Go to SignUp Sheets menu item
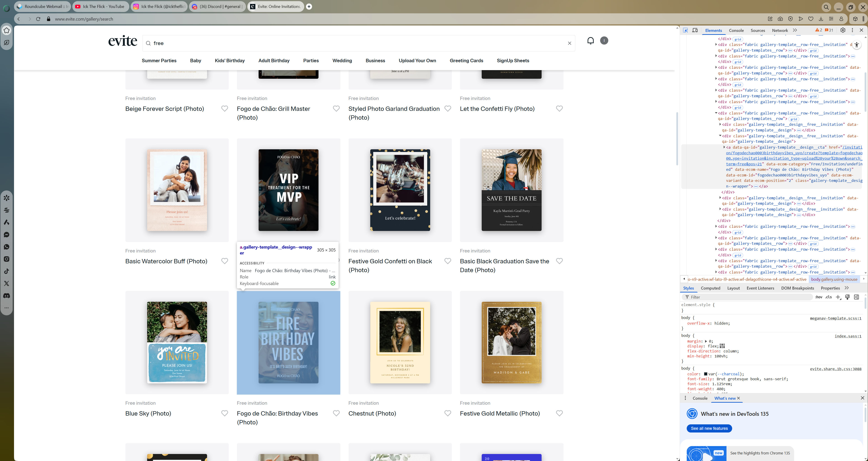Screen dimensions: 868x461 pos(513,61)
